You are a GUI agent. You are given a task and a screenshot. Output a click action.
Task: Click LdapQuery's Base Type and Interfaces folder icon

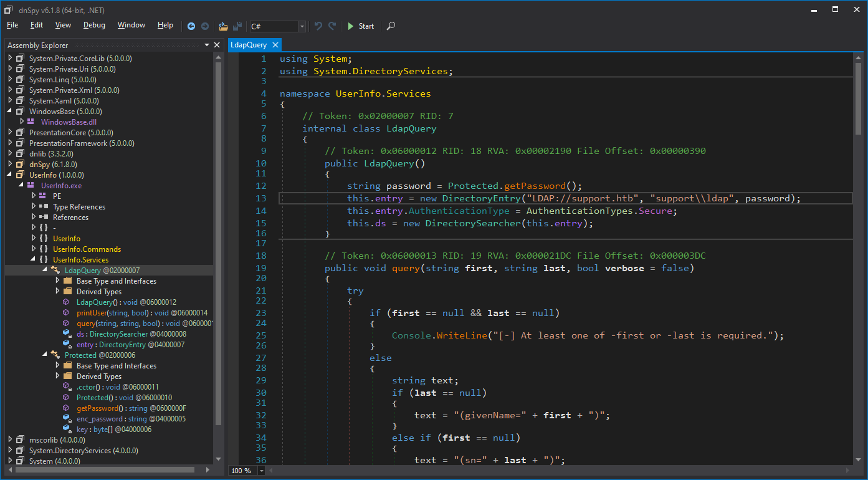[67, 281]
